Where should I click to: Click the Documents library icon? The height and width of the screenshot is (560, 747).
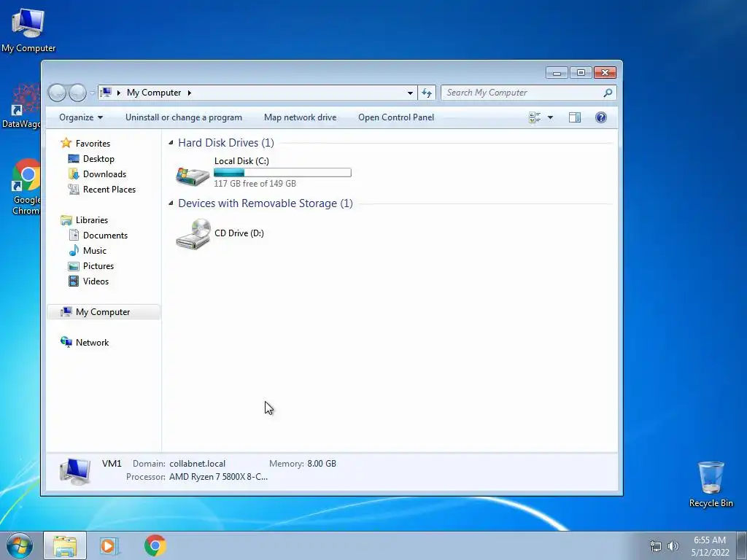point(74,235)
